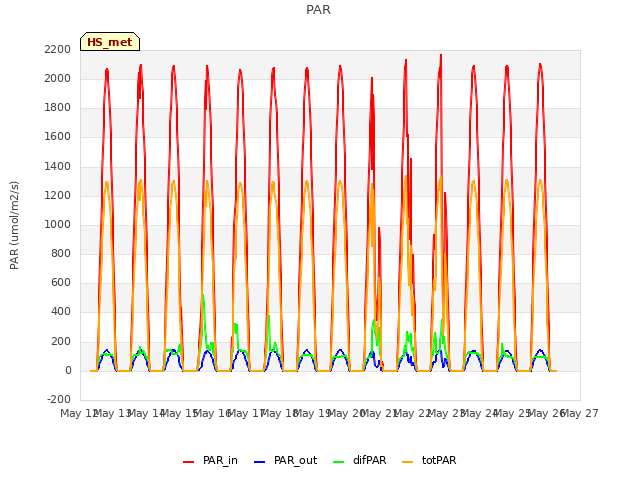Click the green difPAR legend color marker
640x480 pixels.
(338, 462)
